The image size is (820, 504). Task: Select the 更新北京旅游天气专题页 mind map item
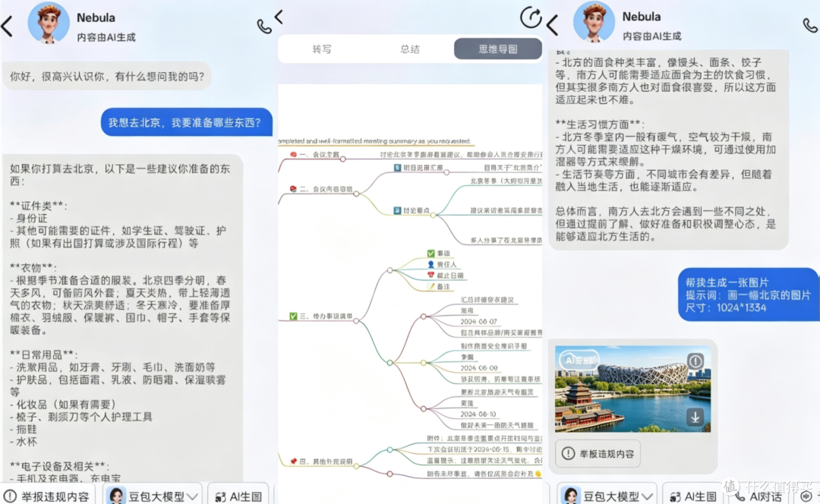click(x=497, y=392)
